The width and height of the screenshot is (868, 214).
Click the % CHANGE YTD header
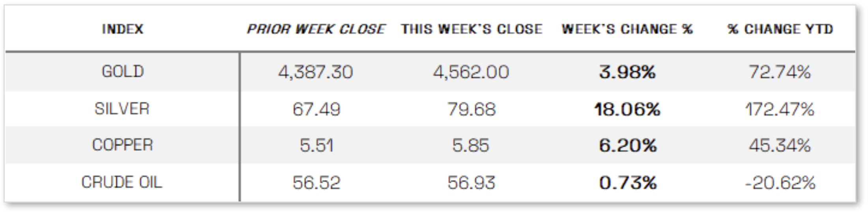[780, 29]
